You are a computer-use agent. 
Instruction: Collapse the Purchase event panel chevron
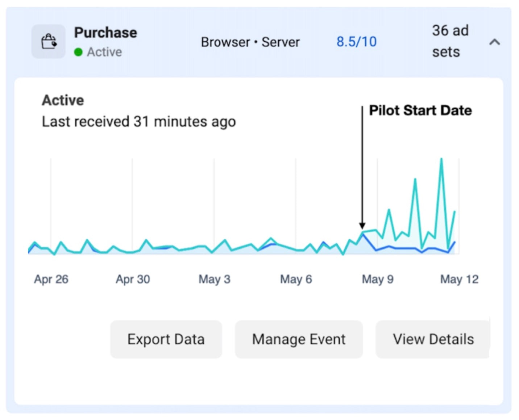coord(494,42)
